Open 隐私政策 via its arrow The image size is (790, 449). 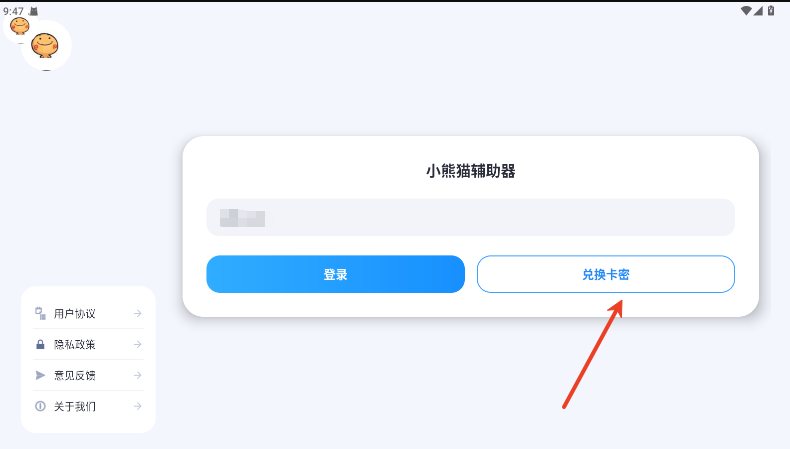(138, 345)
